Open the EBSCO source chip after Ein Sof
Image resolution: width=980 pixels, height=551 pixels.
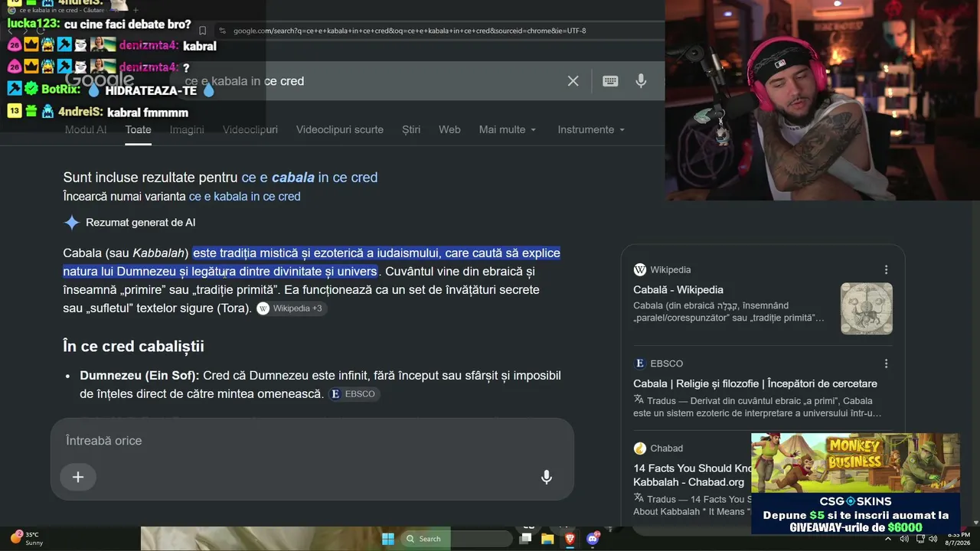point(354,394)
